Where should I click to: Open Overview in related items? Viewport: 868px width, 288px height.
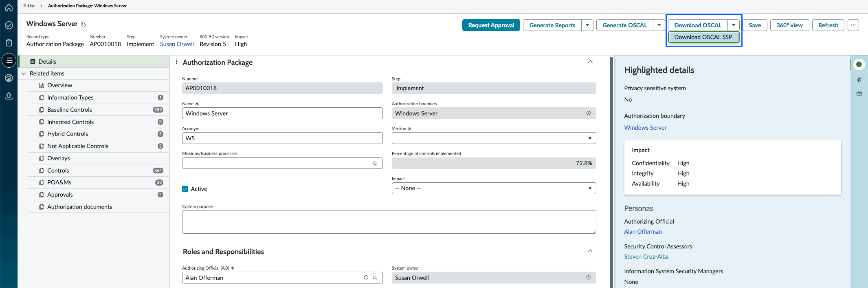tap(98, 85)
